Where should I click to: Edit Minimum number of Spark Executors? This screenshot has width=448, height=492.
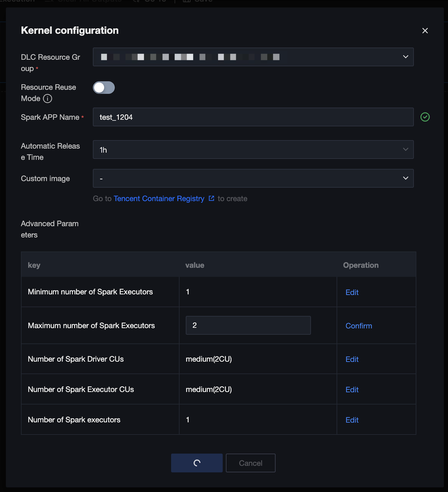click(352, 292)
